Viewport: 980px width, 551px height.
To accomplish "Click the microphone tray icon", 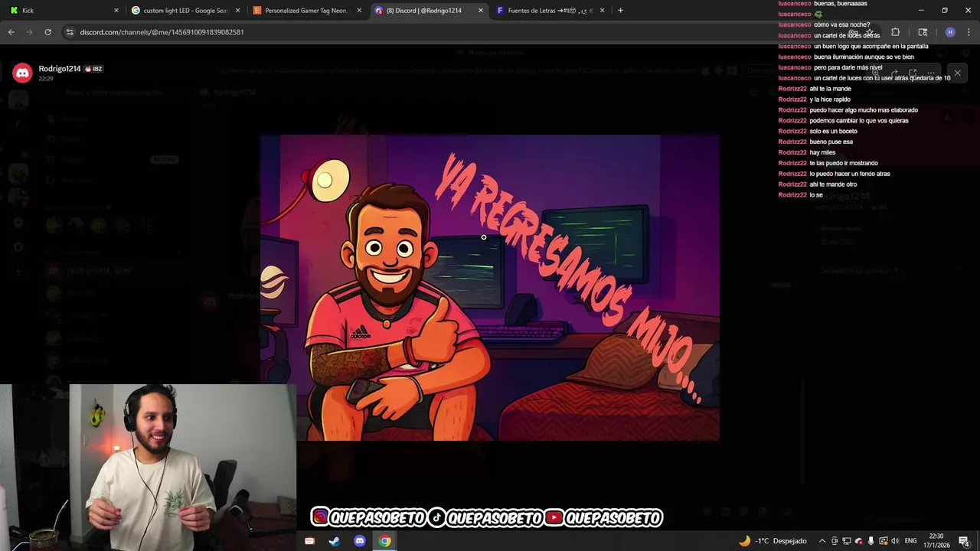I will tap(871, 541).
